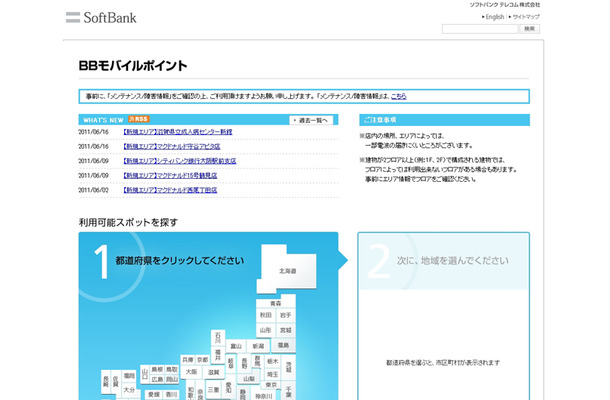Screen dimensions: 610x400
Task: Select 青森 prefecture on the map
Action: pos(275,302)
